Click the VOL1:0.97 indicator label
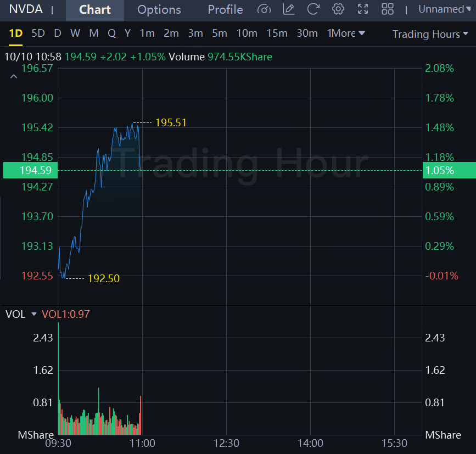 [65, 314]
